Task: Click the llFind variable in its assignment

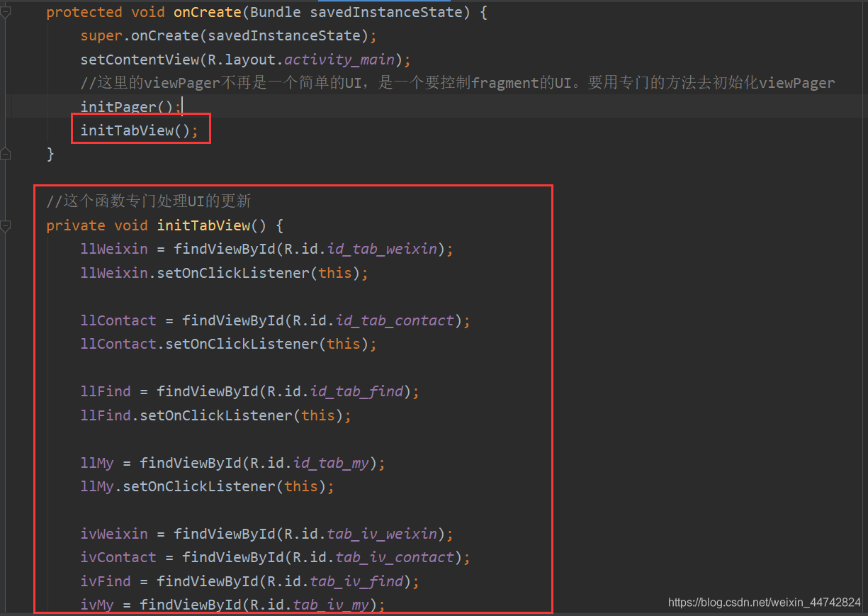Action: click(106, 391)
